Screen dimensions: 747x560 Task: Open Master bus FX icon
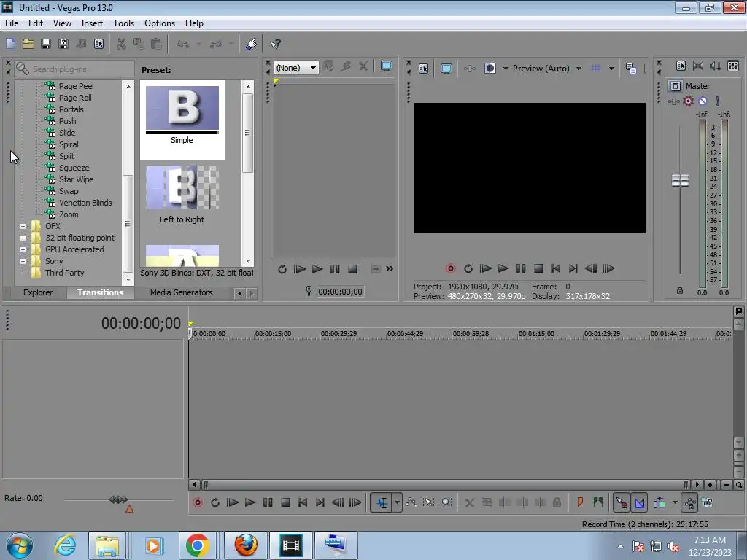[x=673, y=101]
